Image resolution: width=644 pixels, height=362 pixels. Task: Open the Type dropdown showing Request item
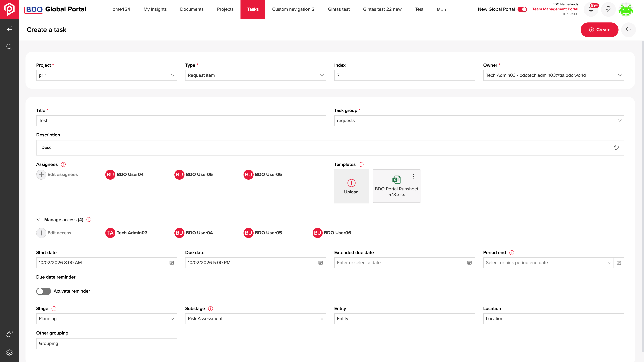[x=255, y=75]
